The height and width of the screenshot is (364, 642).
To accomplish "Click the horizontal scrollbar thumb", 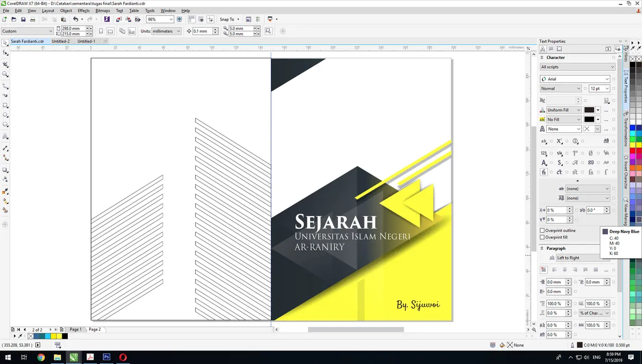I will click(356, 329).
